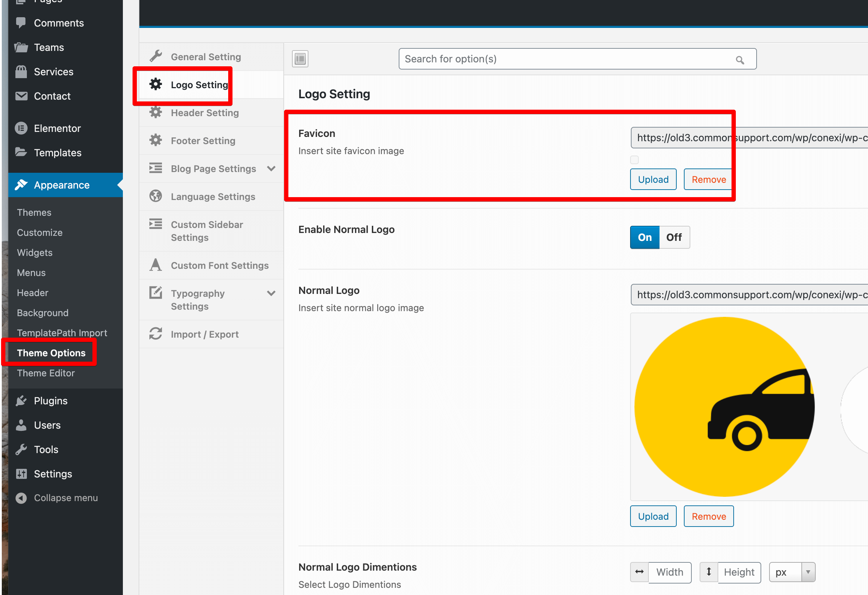
Task: Expand the Typography Settings chevron
Action: (x=271, y=294)
